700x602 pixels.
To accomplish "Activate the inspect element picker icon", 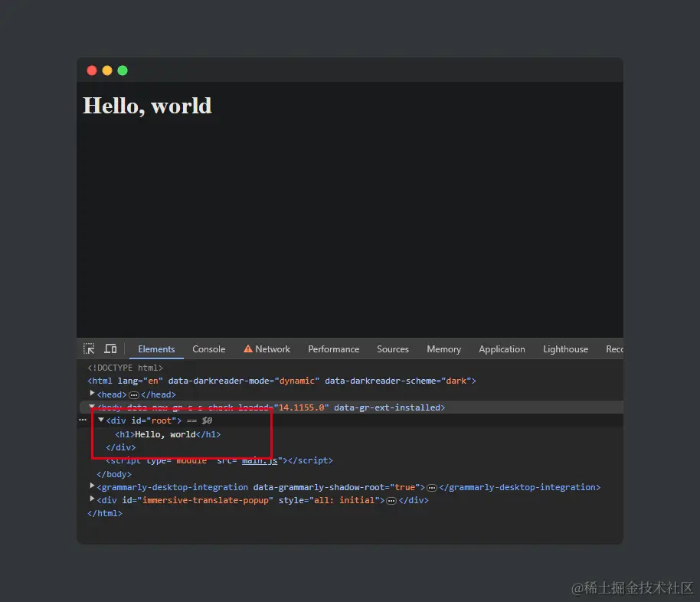I will coord(89,348).
